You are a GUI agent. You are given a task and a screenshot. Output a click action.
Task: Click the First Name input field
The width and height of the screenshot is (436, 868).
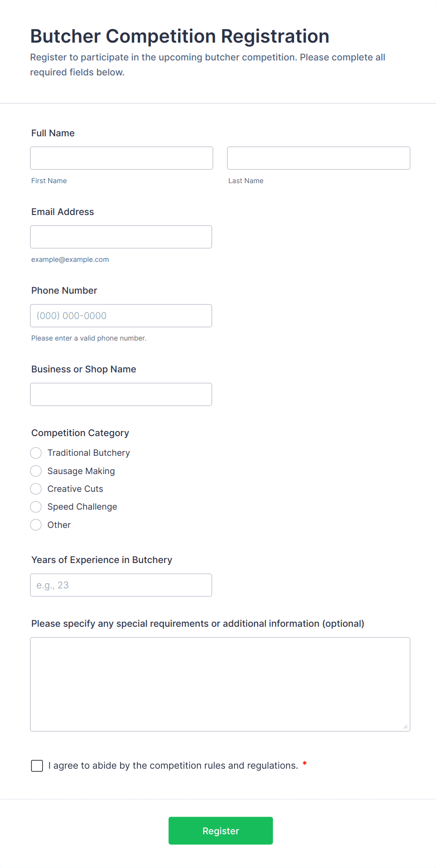(121, 158)
